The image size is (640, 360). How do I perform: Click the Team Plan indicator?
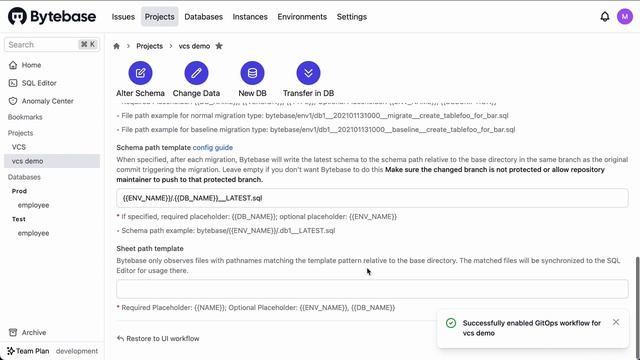pos(28,351)
